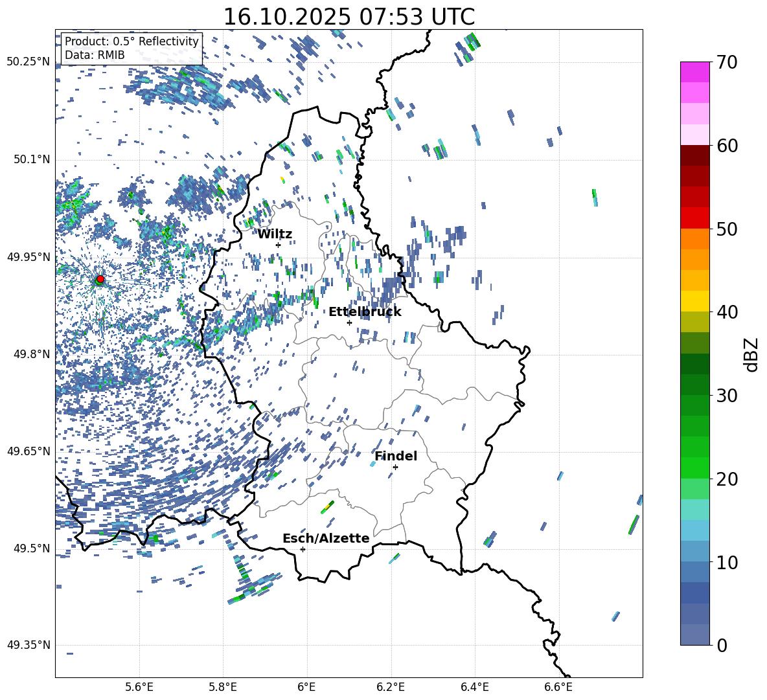Click the dBZ colorbar axis label
767x700 pixels.
[751, 354]
